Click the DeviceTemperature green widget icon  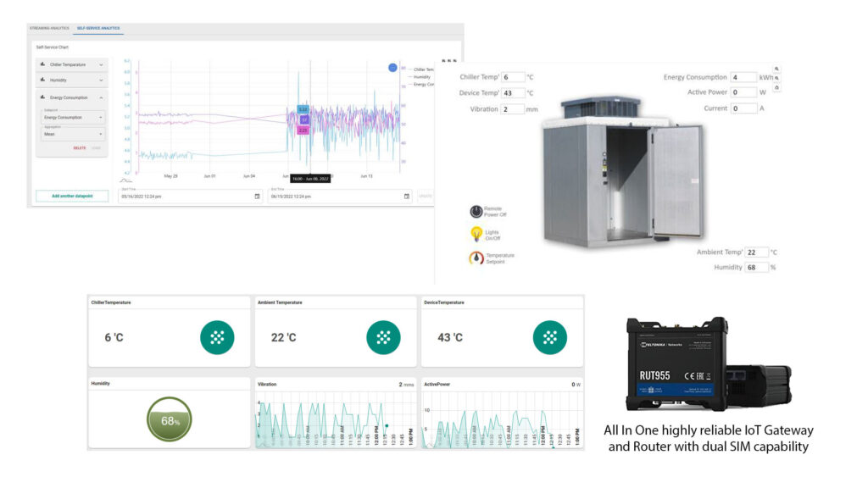click(549, 337)
